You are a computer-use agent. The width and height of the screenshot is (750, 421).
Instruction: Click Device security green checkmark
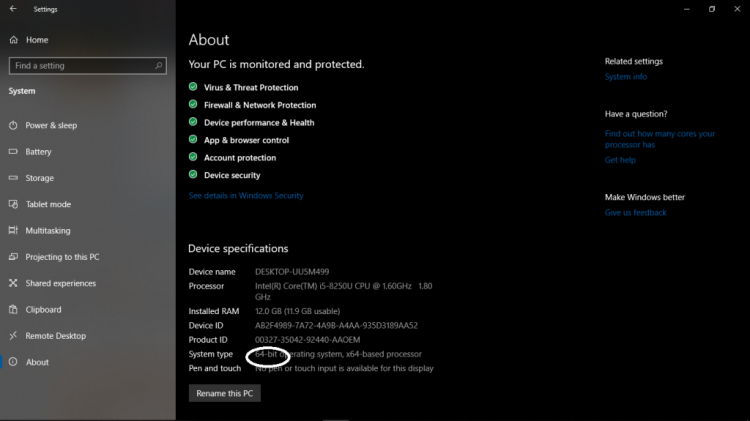(x=193, y=175)
